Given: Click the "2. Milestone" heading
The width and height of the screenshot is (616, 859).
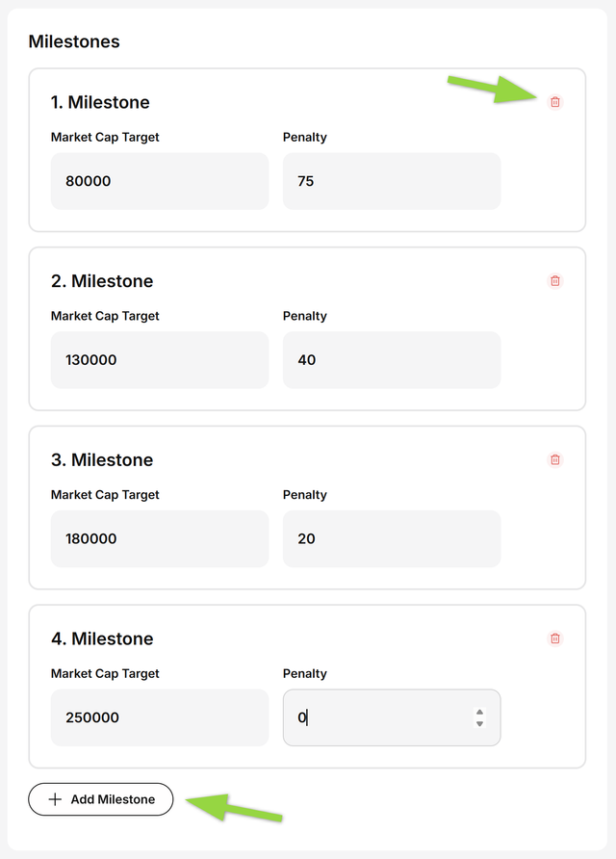Looking at the screenshot, I should tap(102, 281).
